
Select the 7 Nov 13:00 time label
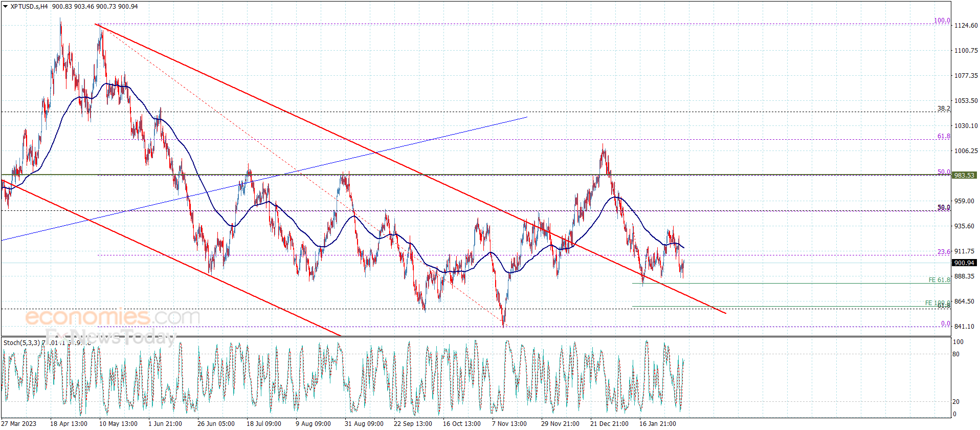509,423
